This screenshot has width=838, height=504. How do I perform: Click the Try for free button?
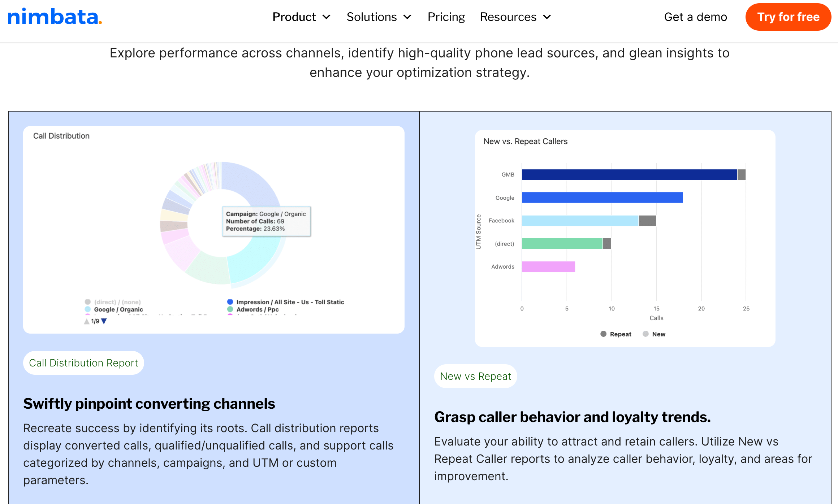pos(789,16)
